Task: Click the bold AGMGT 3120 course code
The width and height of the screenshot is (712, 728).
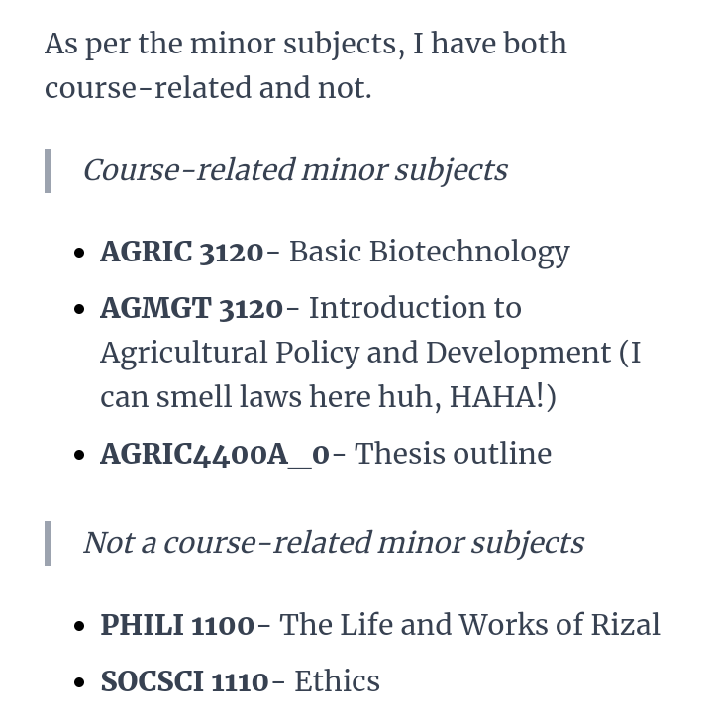Action: pos(192,308)
